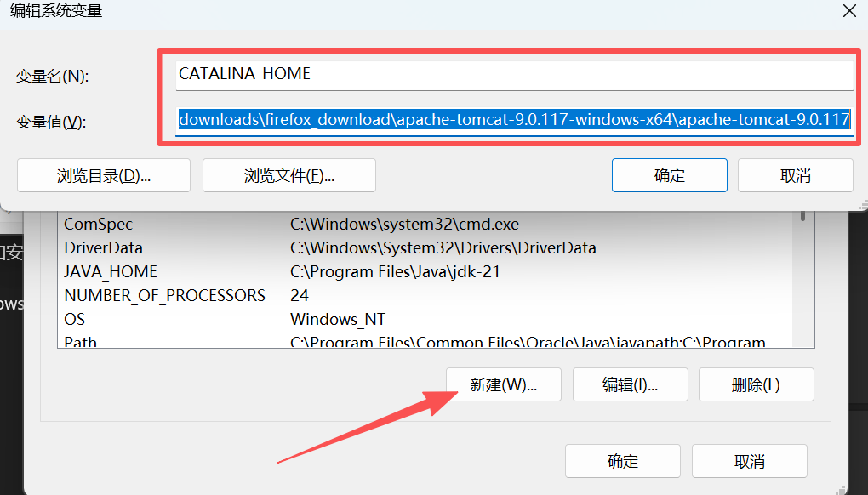Click 新建(W)... to create system variable
The height and width of the screenshot is (495, 868).
coord(503,384)
